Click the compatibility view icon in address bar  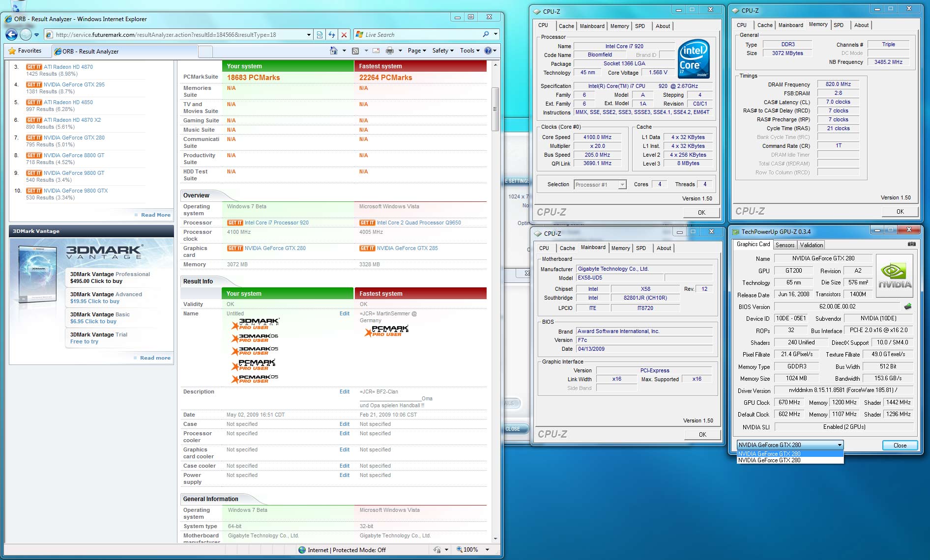pos(320,35)
